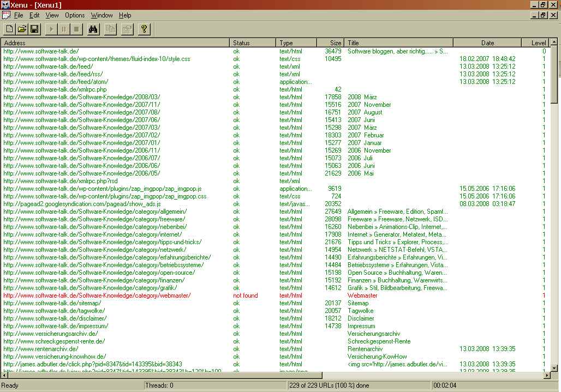Select the Software-Knowledge/2008/03/ URL

coord(81,97)
